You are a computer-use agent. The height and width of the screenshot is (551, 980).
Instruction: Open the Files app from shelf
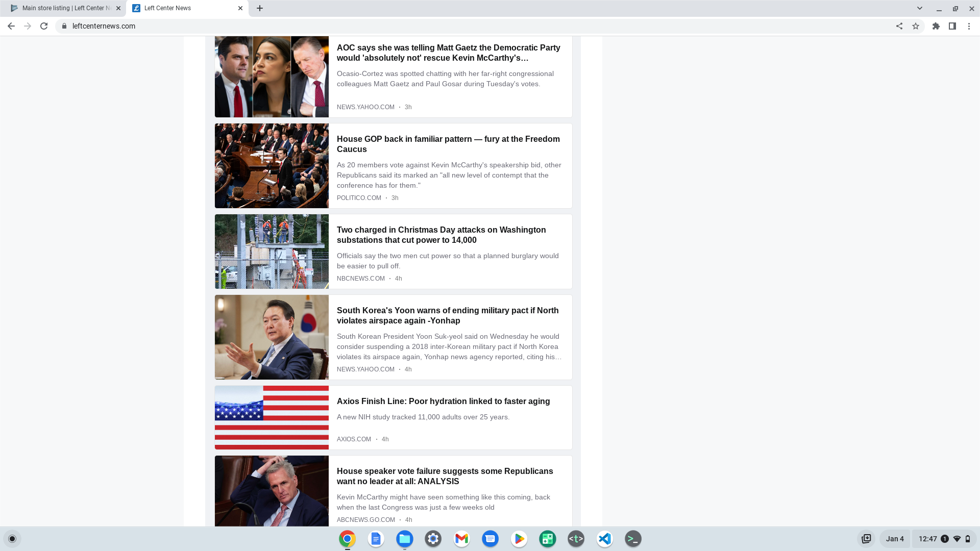(405, 539)
